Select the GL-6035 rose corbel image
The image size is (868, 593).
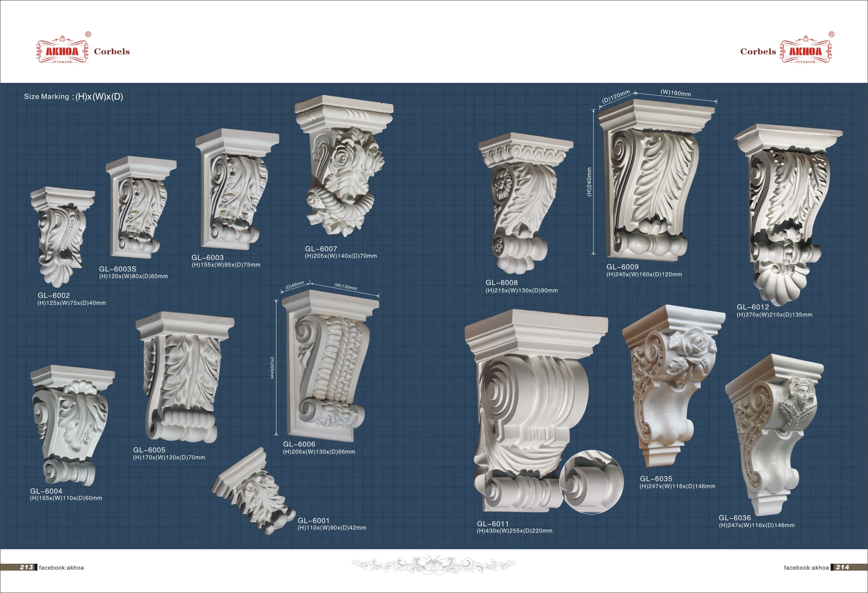coord(674,386)
